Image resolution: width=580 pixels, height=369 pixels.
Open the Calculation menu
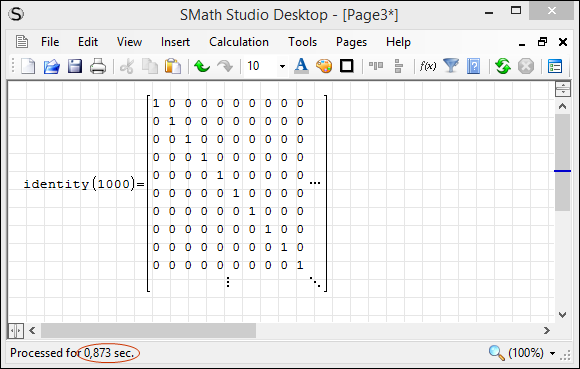239,42
